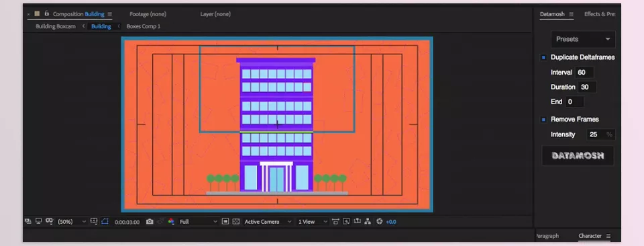Toggle the Remove Frames checkbox
This screenshot has width=644, height=246.
(x=543, y=120)
